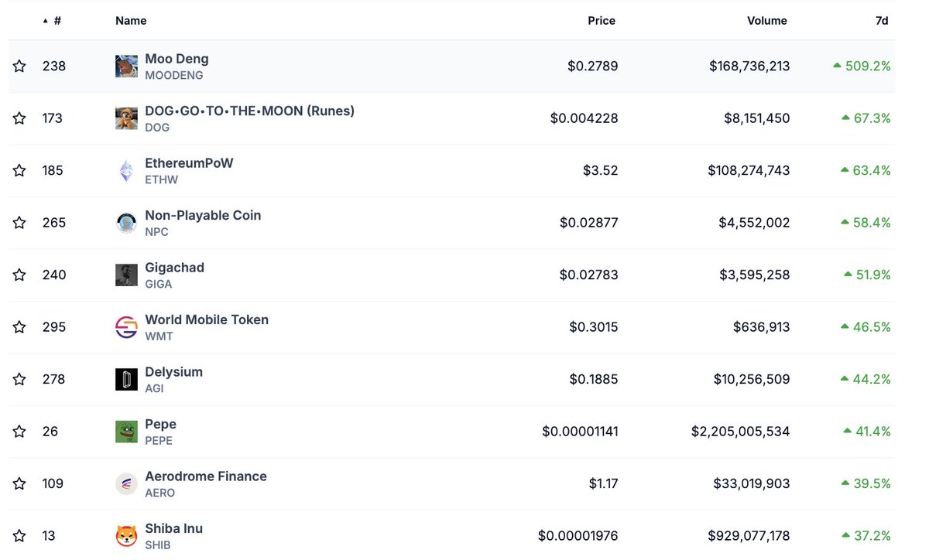Image resolution: width=929 pixels, height=560 pixels.
Task: Click Aerodrome Finance price $1.17
Action: (x=603, y=484)
